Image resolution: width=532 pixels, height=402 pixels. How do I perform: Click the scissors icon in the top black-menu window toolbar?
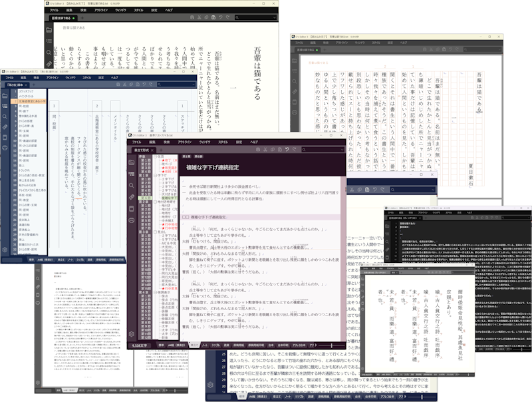[x=199, y=17]
